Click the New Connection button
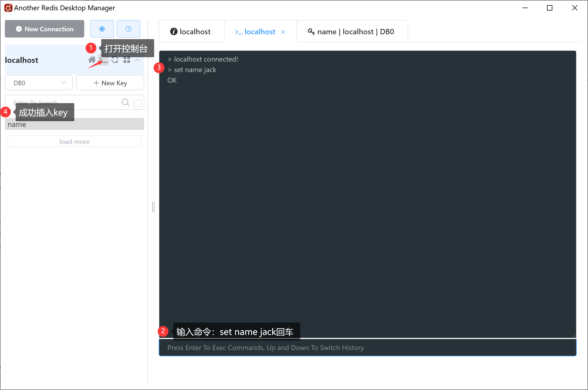The width and height of the screenshot is (588, 390). pyautogui.click(x=45, y=29)
